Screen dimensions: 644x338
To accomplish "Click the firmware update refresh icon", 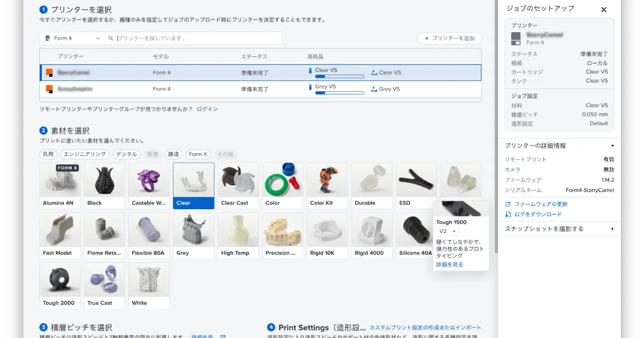I will [508, 204].
